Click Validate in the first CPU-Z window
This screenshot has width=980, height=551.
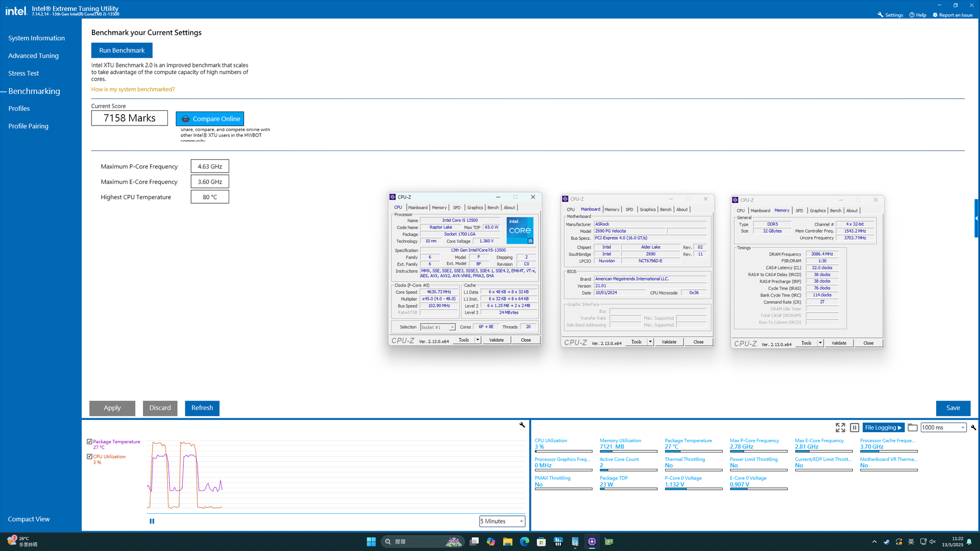click(x=496, y=340)
